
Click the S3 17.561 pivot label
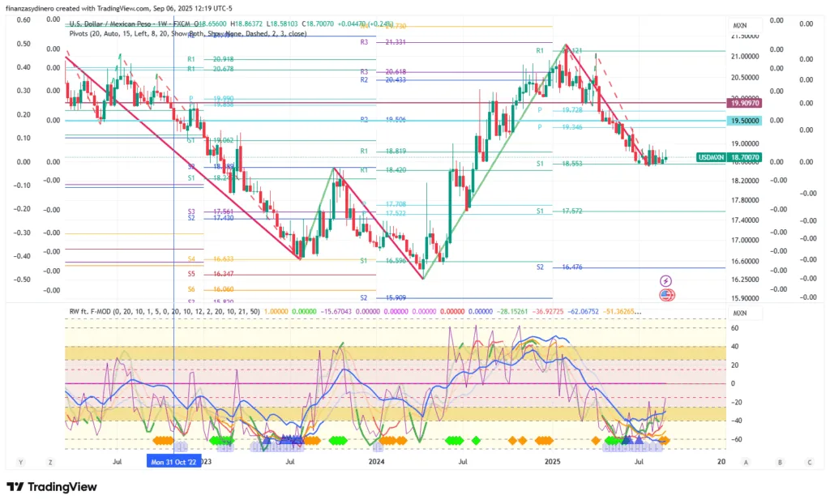[x=211, y=211]
